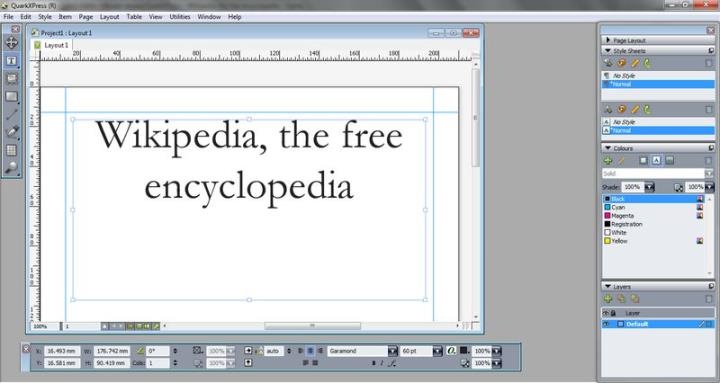Open the Shade 100% dropdown in Colours

coord(649,187)
